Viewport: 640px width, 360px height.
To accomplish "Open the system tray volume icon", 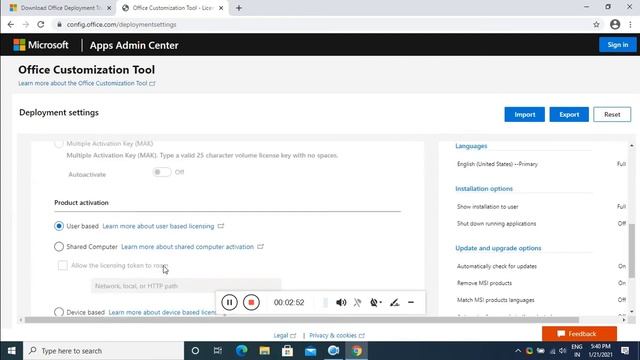I will (562, 351).
